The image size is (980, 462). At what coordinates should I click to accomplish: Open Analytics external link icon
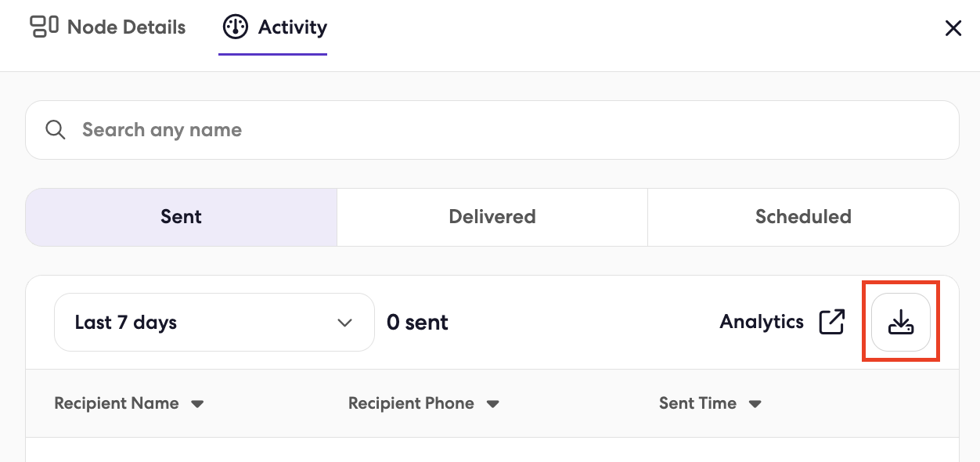[831, 322]
